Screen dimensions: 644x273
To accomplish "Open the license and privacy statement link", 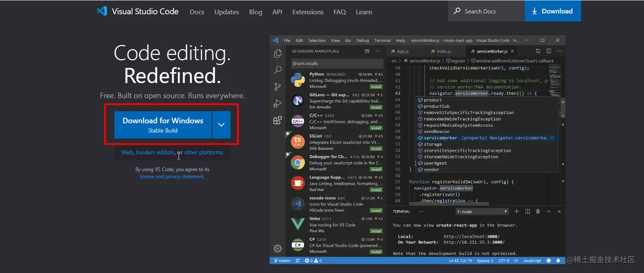I will pos(172,176).
